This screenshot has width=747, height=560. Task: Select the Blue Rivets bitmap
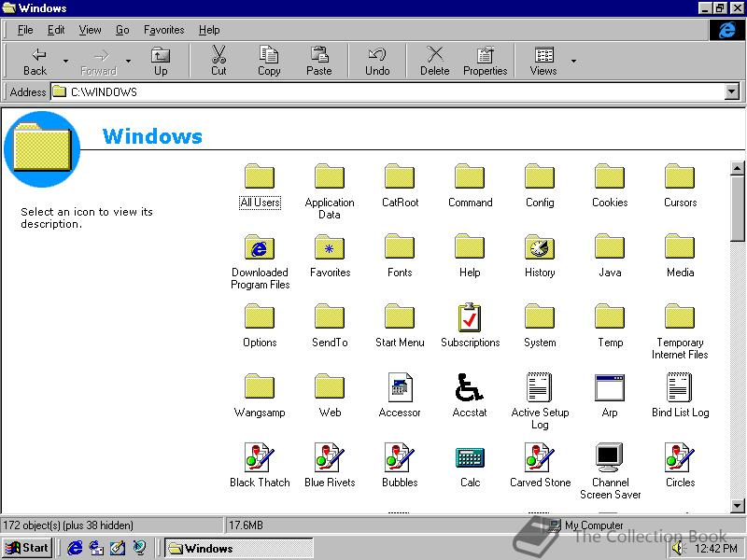click(x=330, y=466)
